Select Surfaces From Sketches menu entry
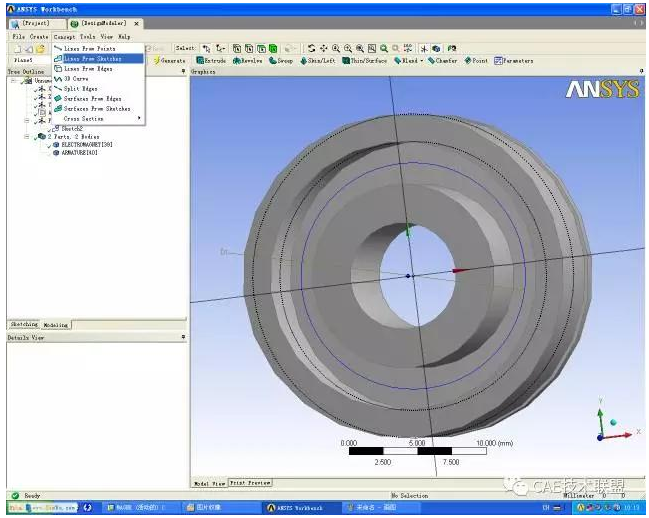Image resolution: width=649 pixels, height=518 pixels. (x=97, y=108)
